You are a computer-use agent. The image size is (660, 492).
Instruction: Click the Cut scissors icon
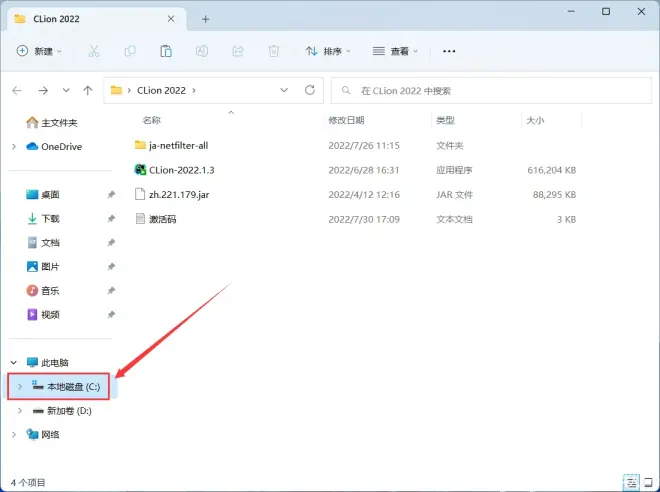94,51
